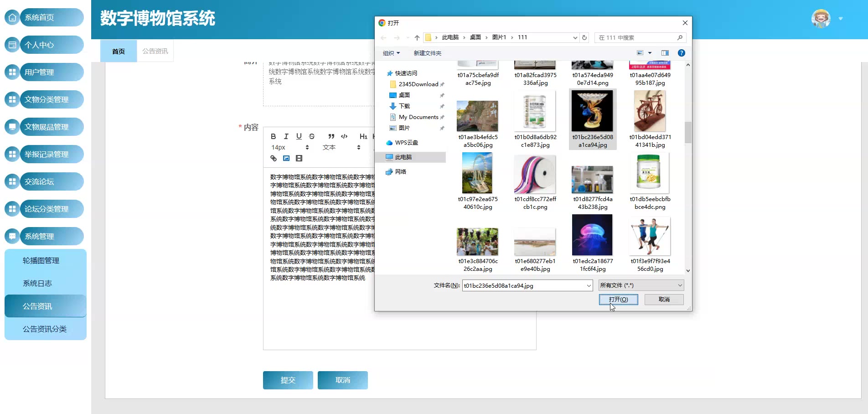
Task: Click 取消 in the file dialog
Action: 664,300
